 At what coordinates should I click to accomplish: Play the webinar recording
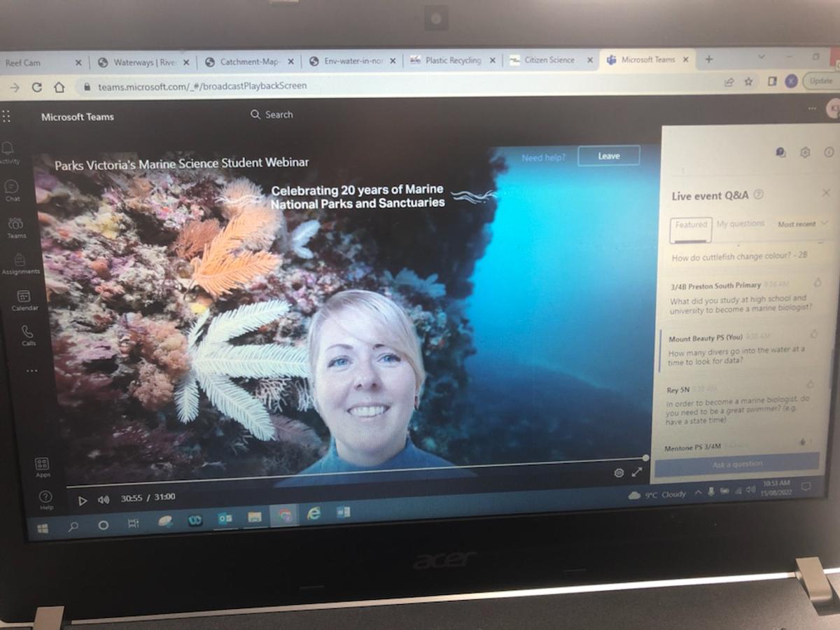(83, 500)
